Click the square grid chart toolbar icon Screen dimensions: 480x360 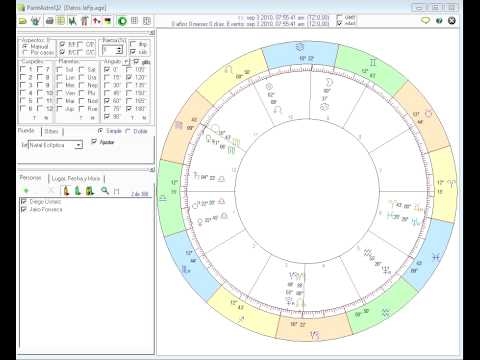coord(134,21)
